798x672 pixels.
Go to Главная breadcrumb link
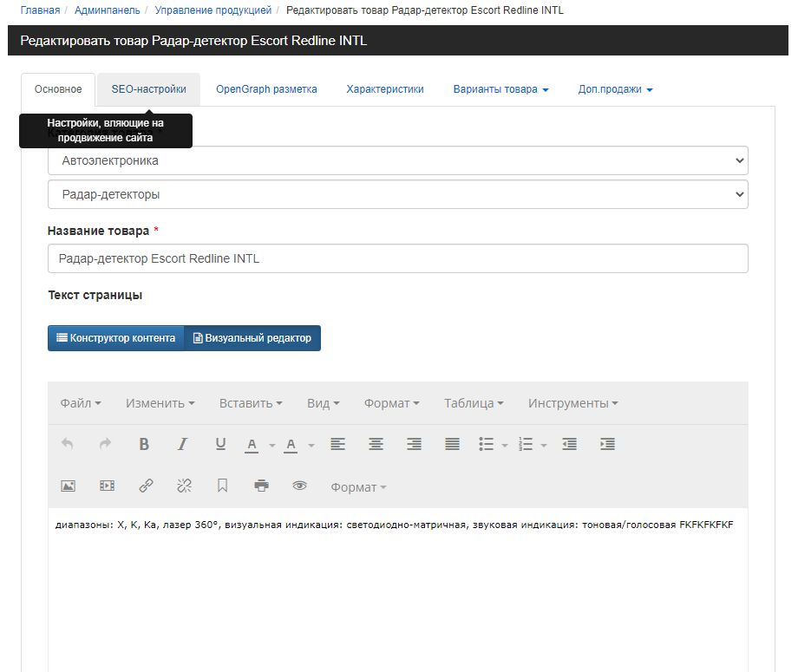pyautogui.click(x=40, y=10)
